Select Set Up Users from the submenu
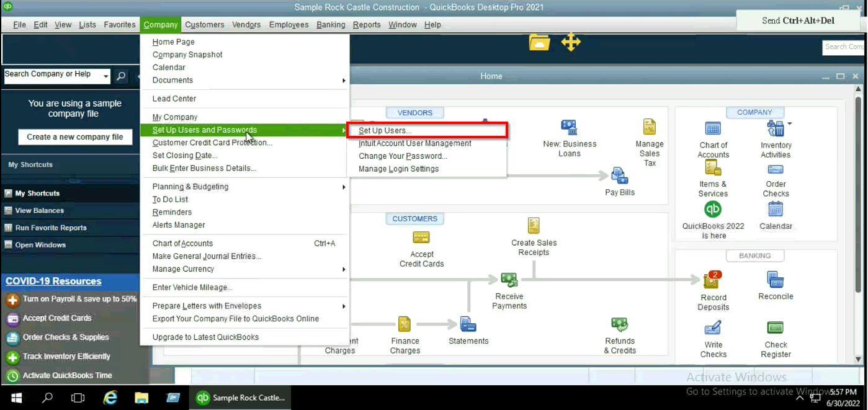This screenshot has height=410, width=868. [x=384, y=130]
